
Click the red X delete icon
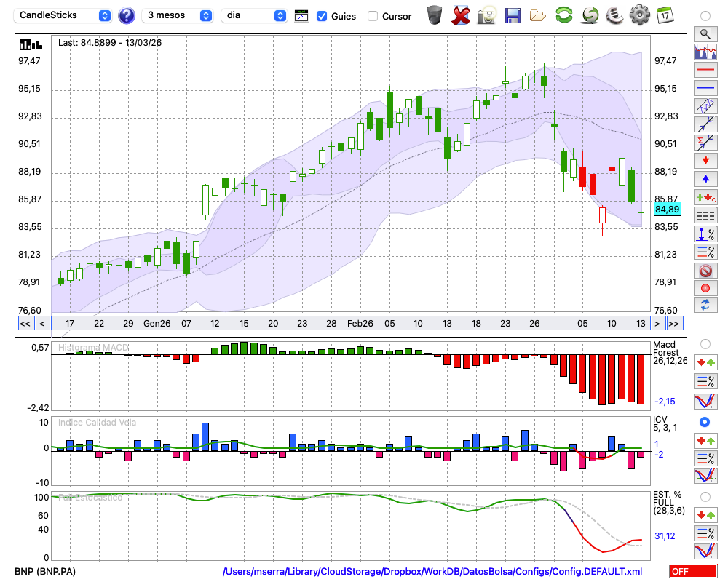[461, 15]
